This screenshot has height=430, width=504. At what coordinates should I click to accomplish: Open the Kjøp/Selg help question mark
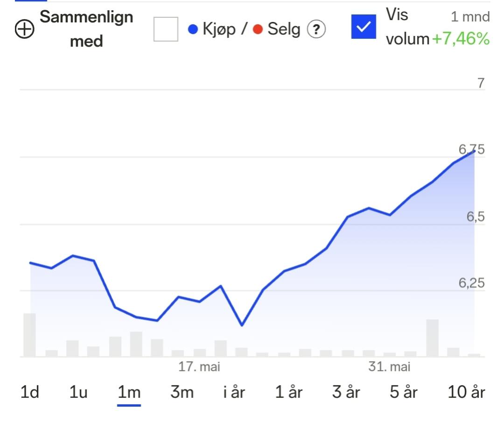coord(316,29)
